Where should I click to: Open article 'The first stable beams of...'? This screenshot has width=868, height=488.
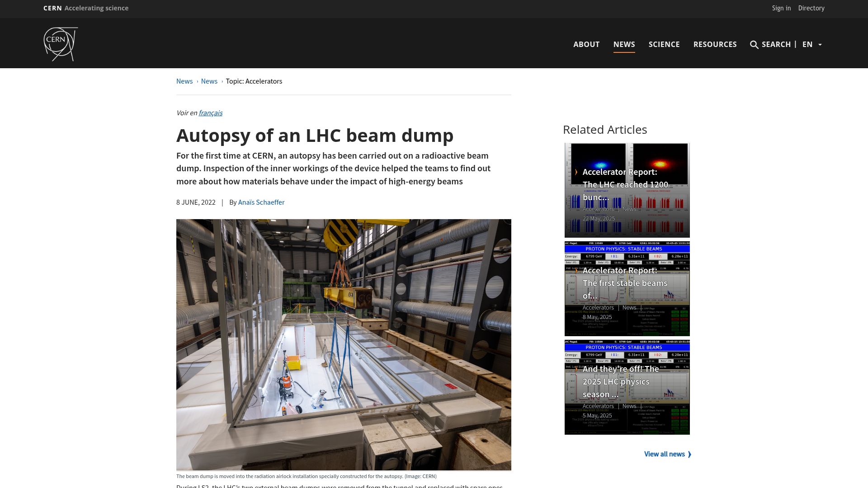pyautogui.click(x=625, y=283)
